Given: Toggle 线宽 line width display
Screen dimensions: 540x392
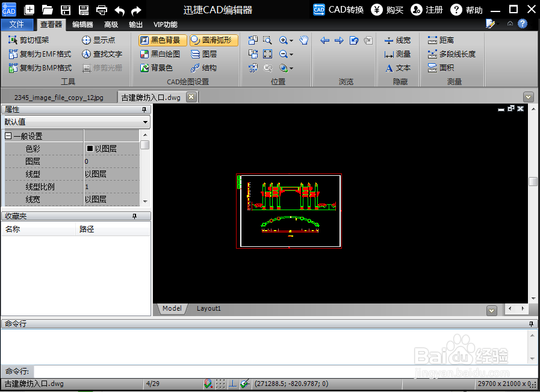Looking at the screenshot, I should coord(397,40).
